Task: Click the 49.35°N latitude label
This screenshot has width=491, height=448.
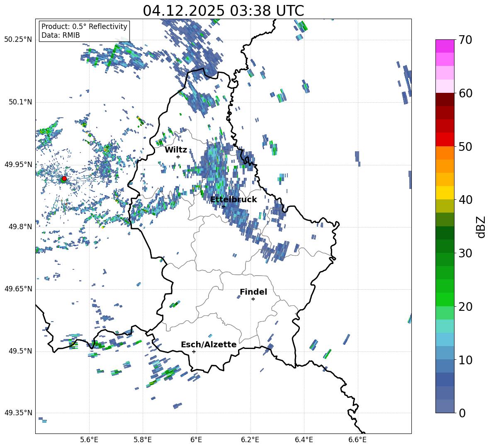Action: click(x=18, y=413)
